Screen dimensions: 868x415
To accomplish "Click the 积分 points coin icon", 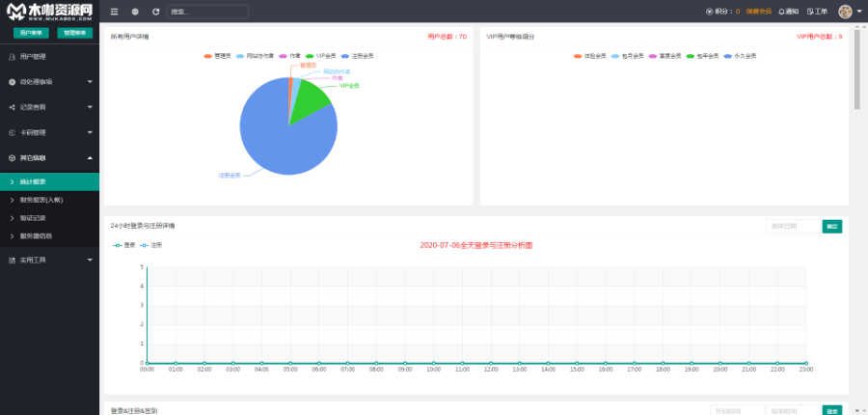I will click(x=710, y=12).
